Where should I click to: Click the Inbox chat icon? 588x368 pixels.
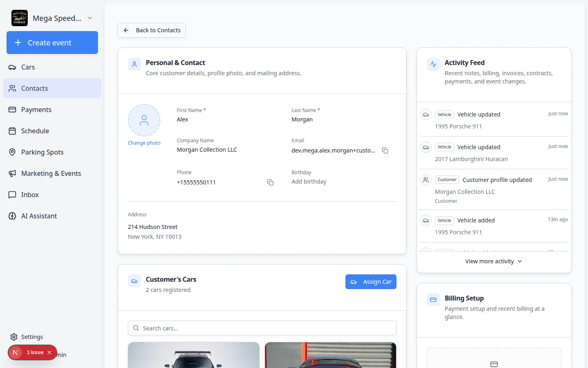click(12, 195)
